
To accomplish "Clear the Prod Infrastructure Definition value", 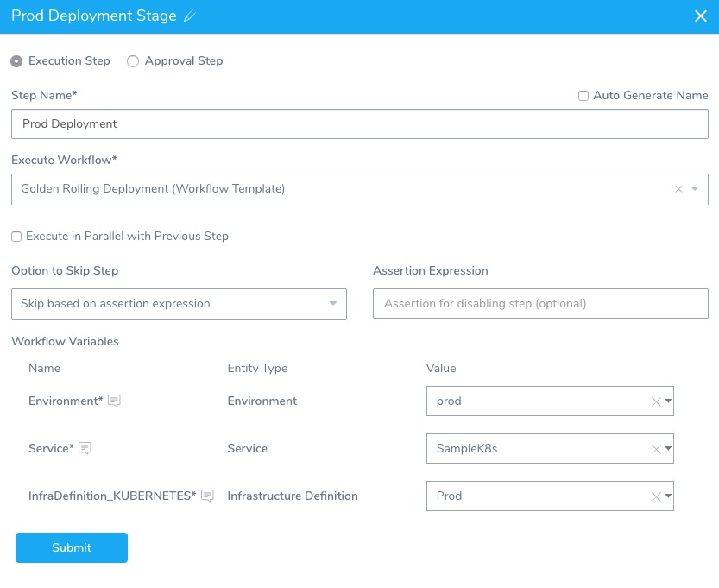I will pos(656,496).
